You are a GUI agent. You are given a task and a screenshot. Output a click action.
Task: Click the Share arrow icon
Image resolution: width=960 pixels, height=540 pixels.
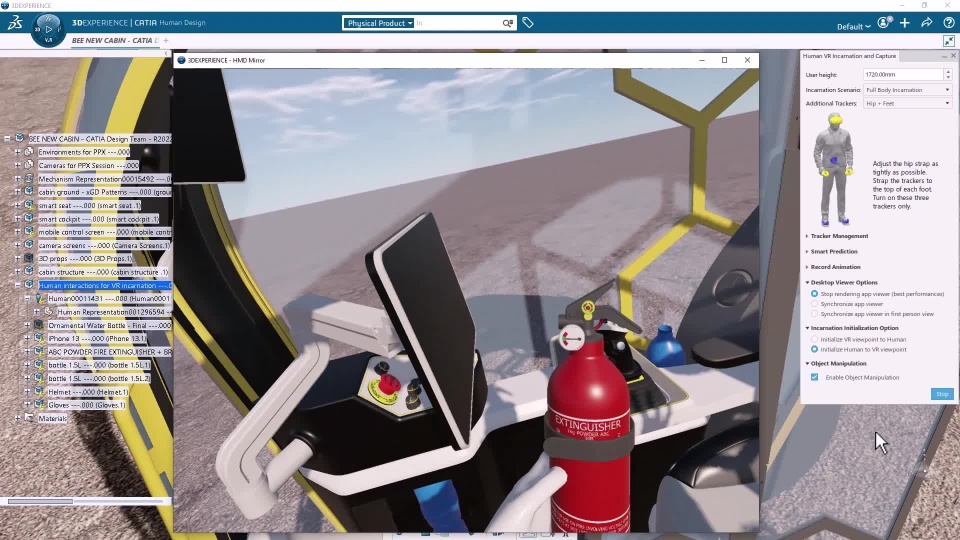(x=926, y=23)
